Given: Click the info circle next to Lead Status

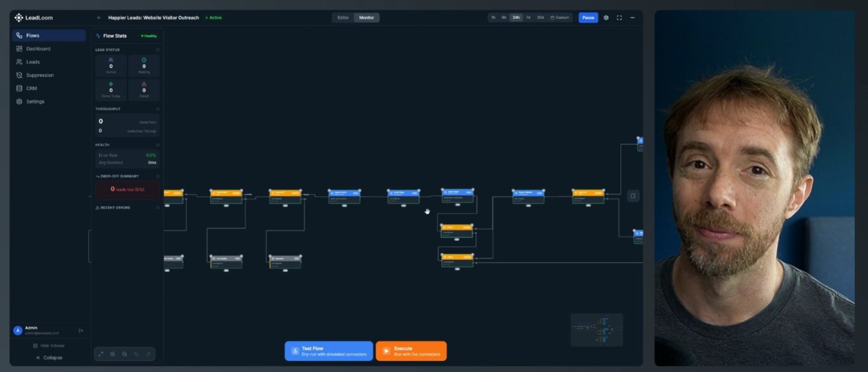Looking at the screenshot, I should tap(157, 50).
